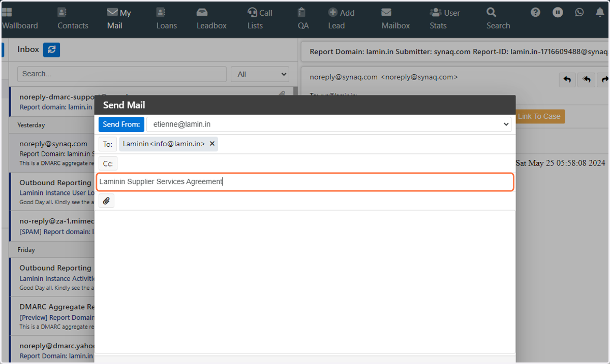610x364 pixels.
Task: Open the QA section
Action: tap(303, 19)
